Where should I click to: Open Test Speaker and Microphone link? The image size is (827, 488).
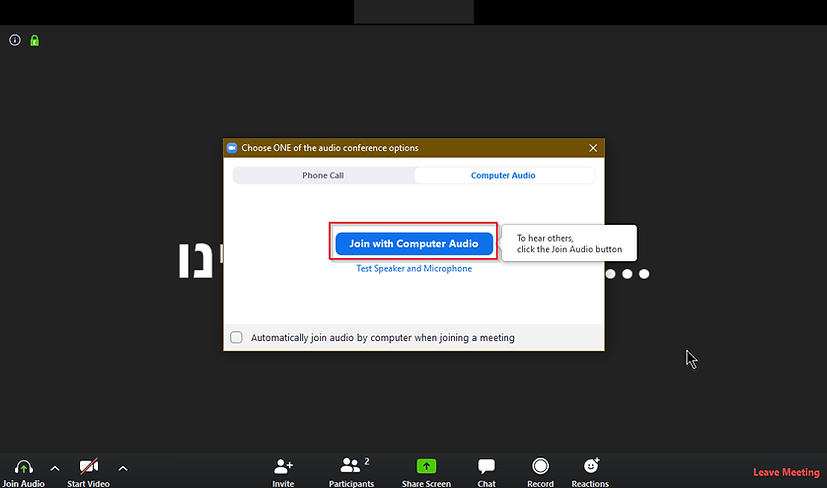(414, 269)
